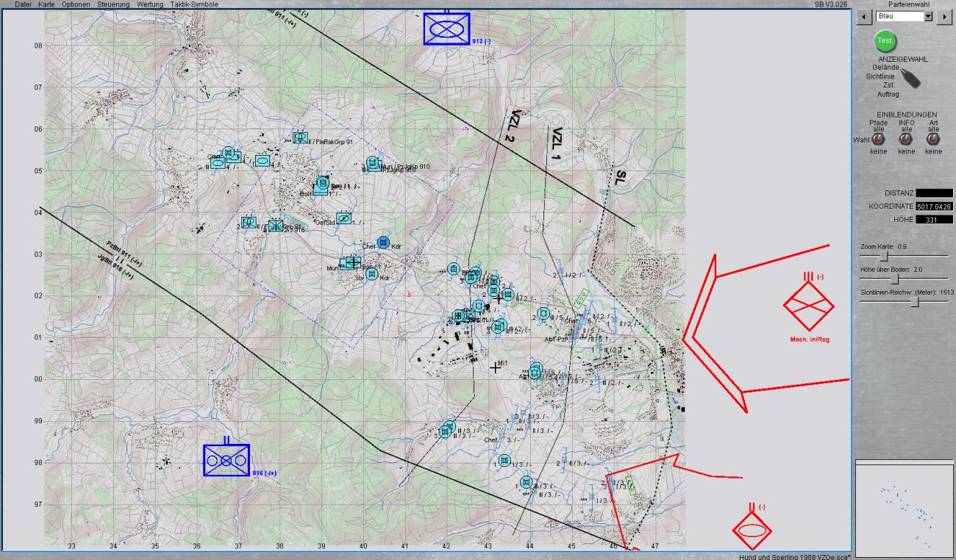This screenshot has width=956, height=560.
Task: Turn the Art display knob
Action: 933,139
